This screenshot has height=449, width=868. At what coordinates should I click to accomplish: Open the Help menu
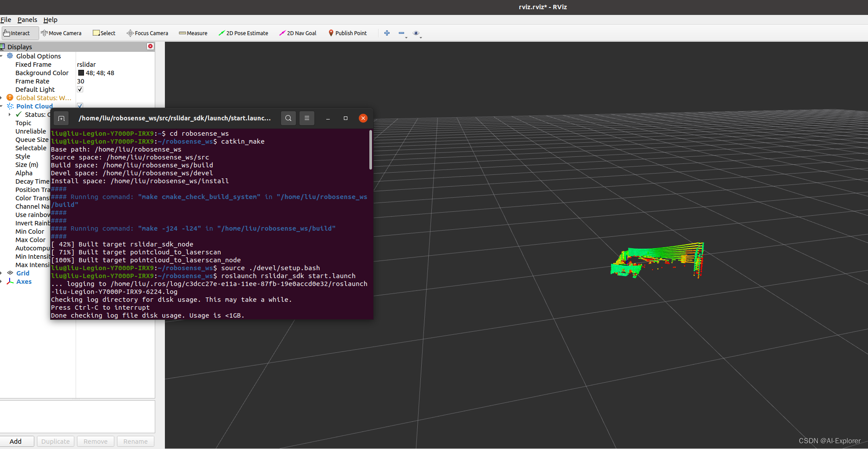(50, 20)
